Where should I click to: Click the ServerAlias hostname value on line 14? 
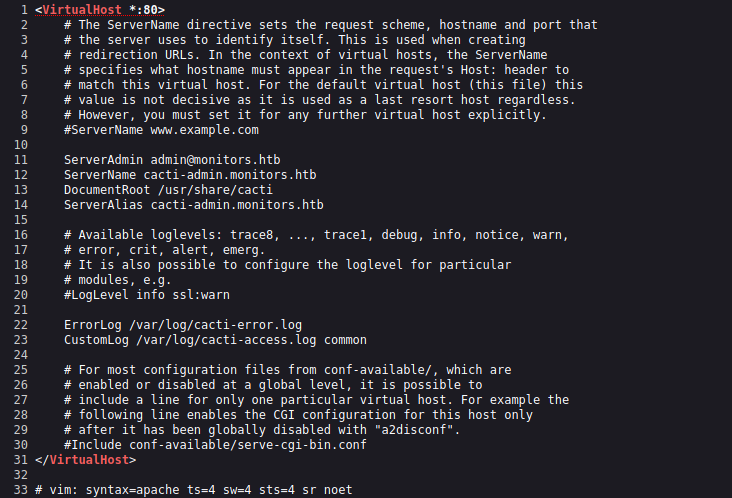tap(237, 205)
